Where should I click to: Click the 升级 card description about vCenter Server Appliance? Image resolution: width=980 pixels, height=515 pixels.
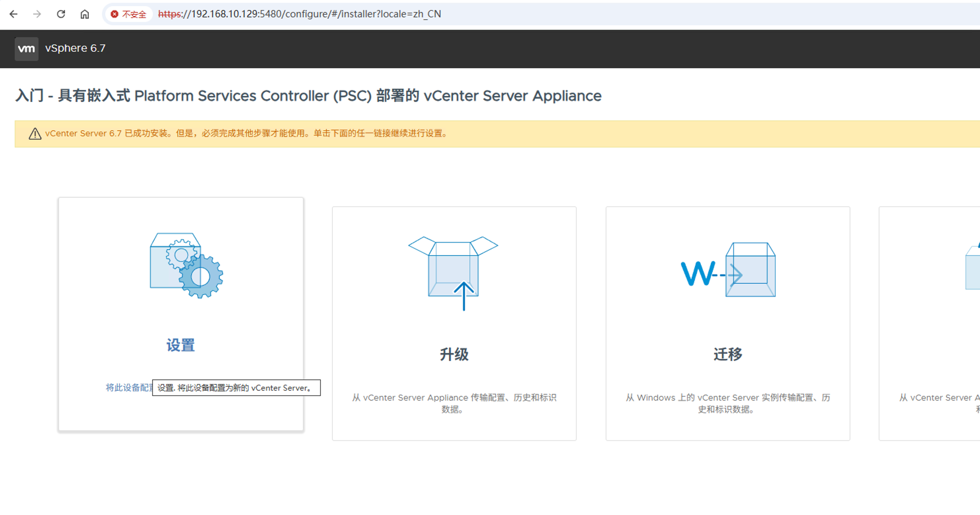[x=454, y=403]
